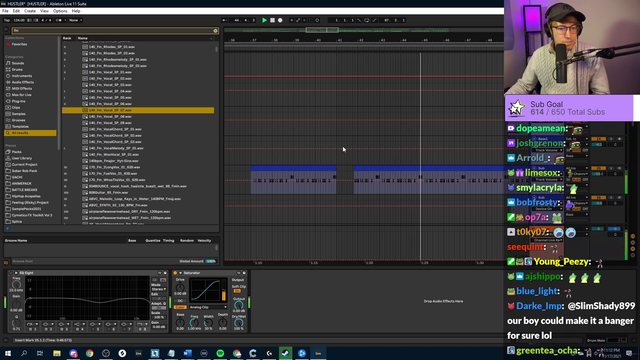Open the quantization None dropdown
640x360 pixels.
[x=75, y=20]
